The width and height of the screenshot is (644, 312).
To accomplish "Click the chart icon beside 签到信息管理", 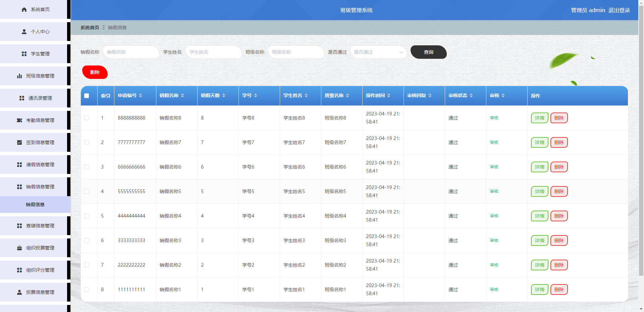I will [19, 143].
